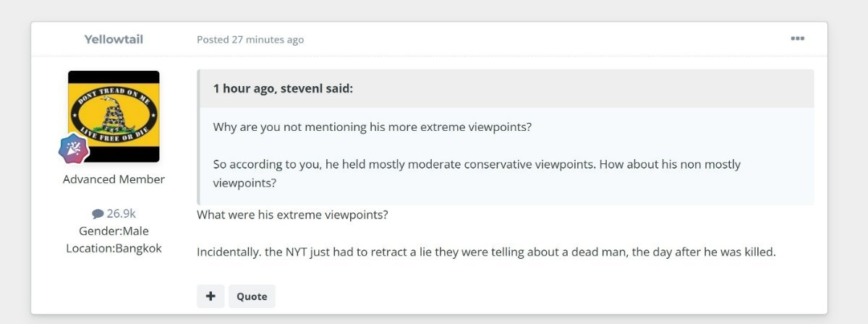868x324 pixels.
Task: Click the plus multiquote button
Action: [210, 296]
